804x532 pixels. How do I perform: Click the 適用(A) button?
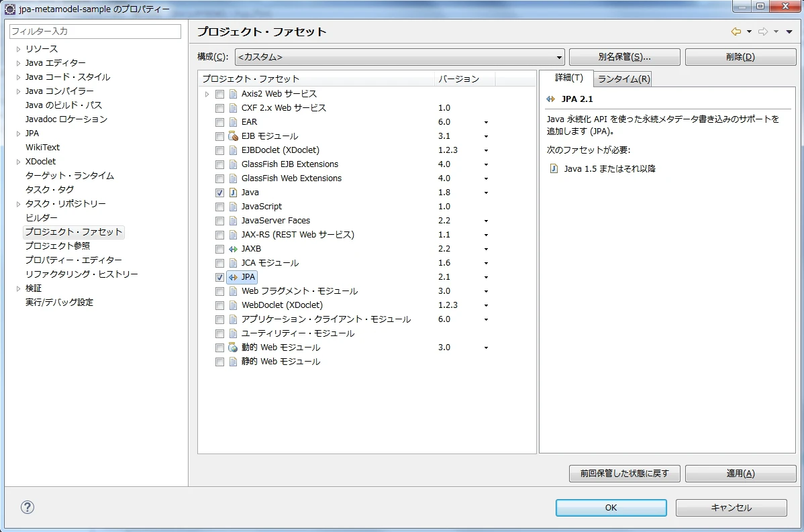tap(740, 474)
